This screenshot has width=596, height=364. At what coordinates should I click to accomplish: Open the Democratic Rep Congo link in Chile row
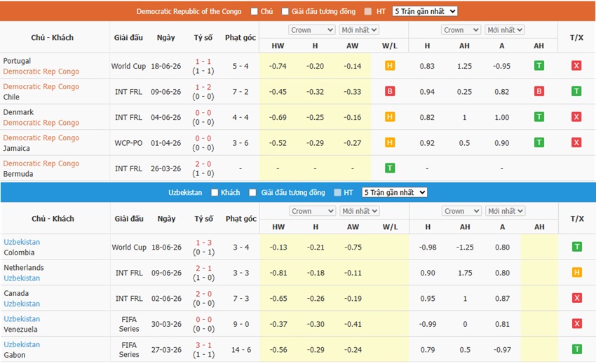click(41, 86)
